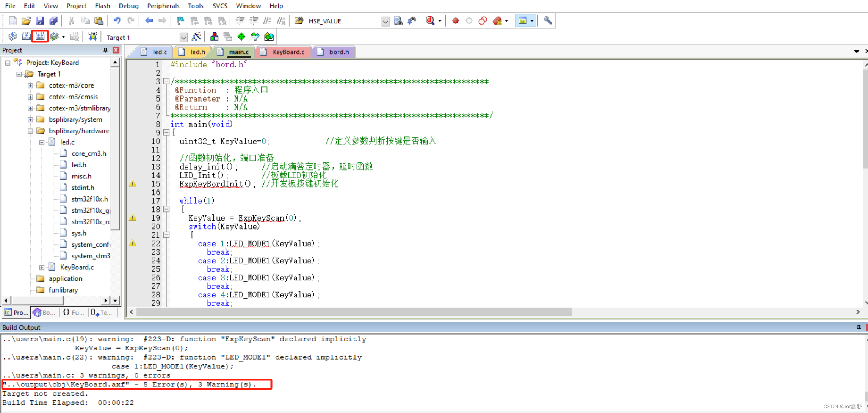Open Manage Project Items icon

pos(214,37)
